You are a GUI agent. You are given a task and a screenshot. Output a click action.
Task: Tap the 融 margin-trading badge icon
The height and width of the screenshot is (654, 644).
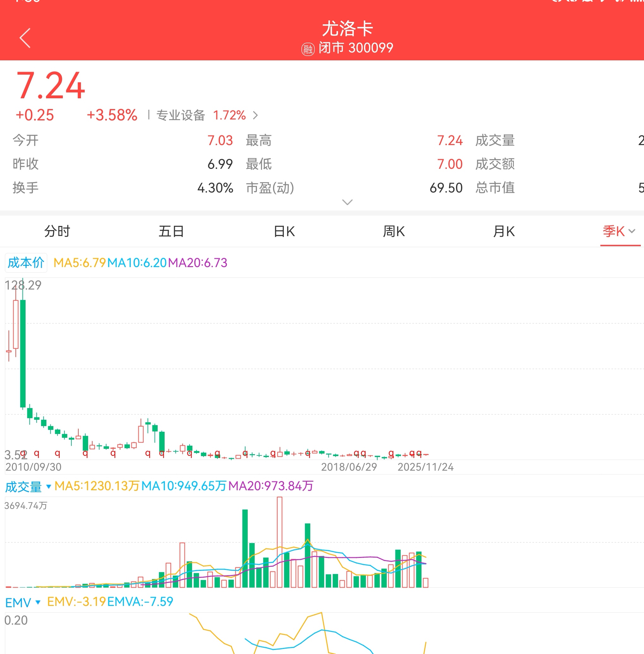coord(307,49)
